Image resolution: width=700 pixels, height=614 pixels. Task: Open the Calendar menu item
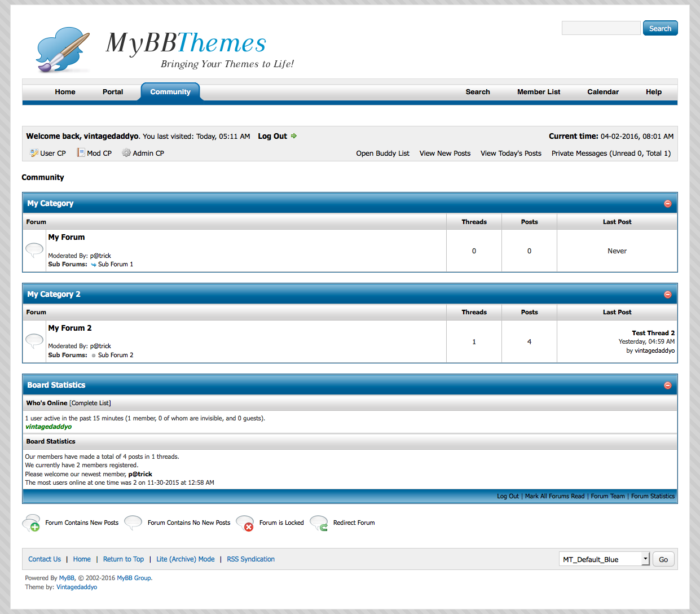tap(603, 92)
